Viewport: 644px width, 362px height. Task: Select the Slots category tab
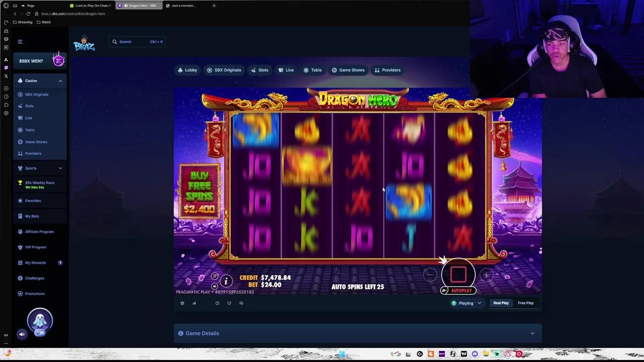(x=260, y=70)
